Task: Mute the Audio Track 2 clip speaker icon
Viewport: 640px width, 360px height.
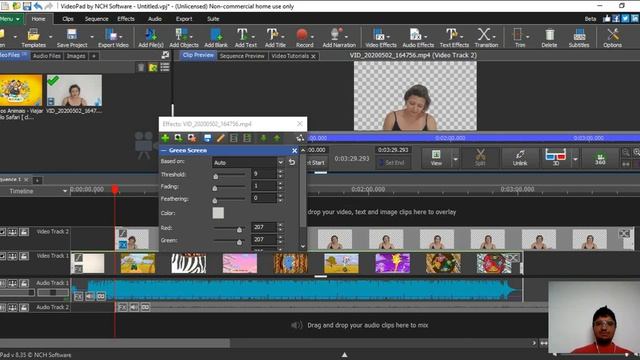Action: pyautogui.click(x=134, y=307)
